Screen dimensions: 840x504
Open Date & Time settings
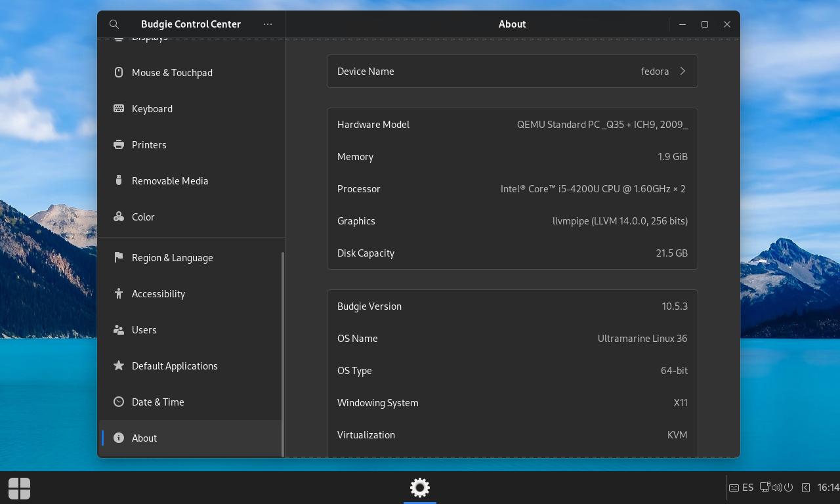coord(191,402)
